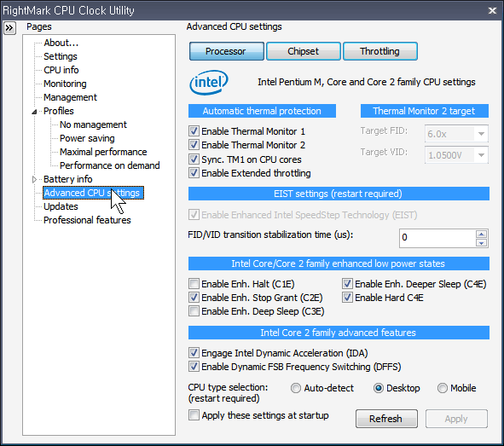This screenshot has height=446, width=504.
Task: Click the Apply button
Action: (x=456, y=419)
